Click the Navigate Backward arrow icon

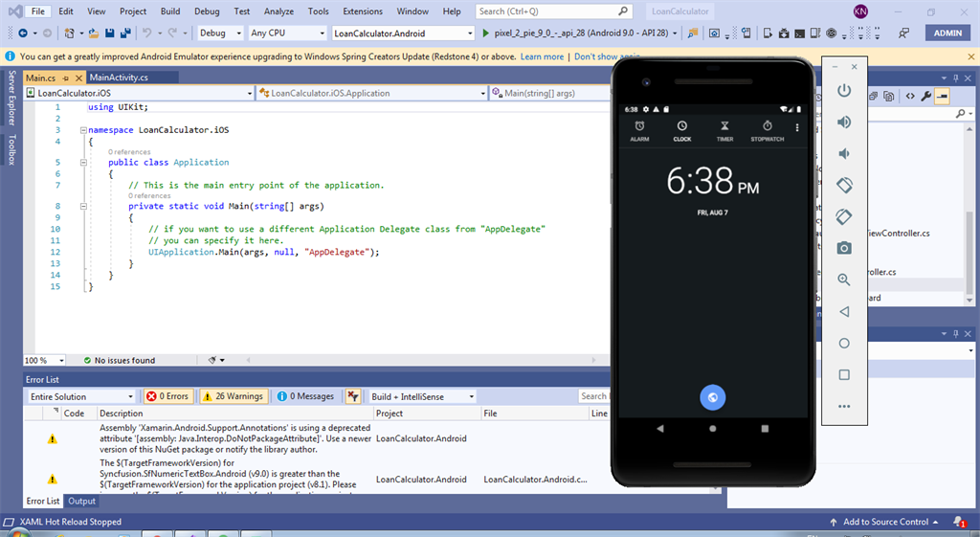(x=23, y=34)
